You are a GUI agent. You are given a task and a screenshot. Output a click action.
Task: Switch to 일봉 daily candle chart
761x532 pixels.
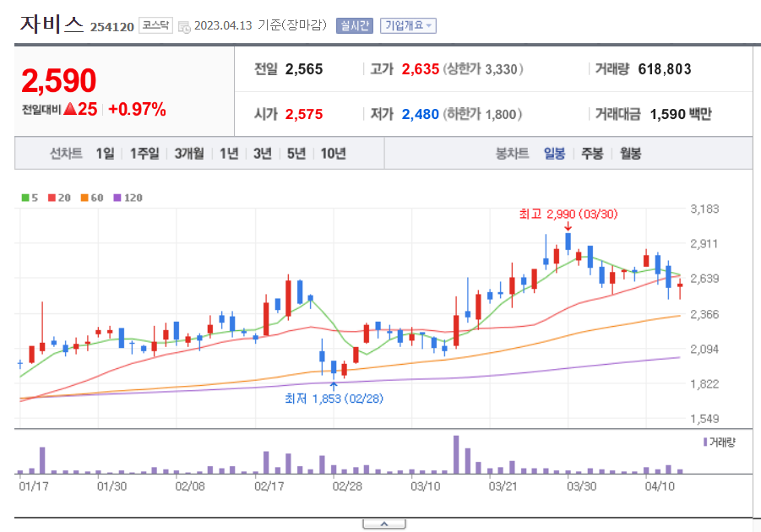click(x=554, y=154)
